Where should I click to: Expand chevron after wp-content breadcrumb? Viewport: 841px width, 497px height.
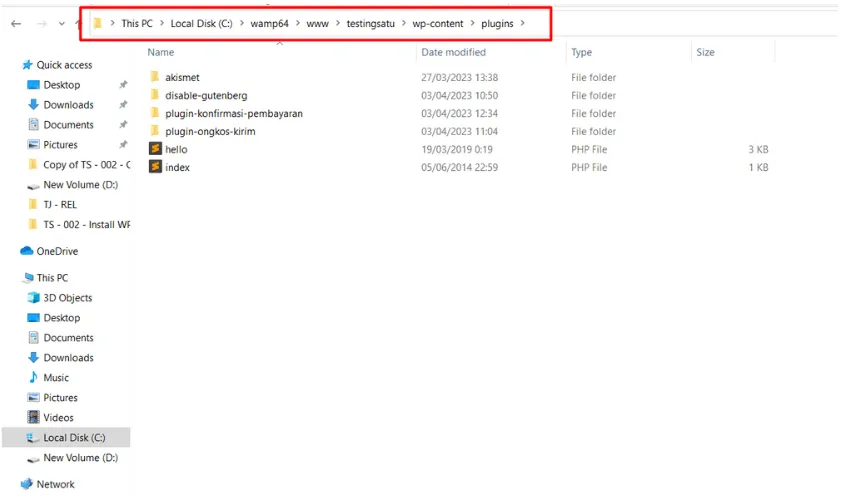pyautogui.click(x=473, y=23)
